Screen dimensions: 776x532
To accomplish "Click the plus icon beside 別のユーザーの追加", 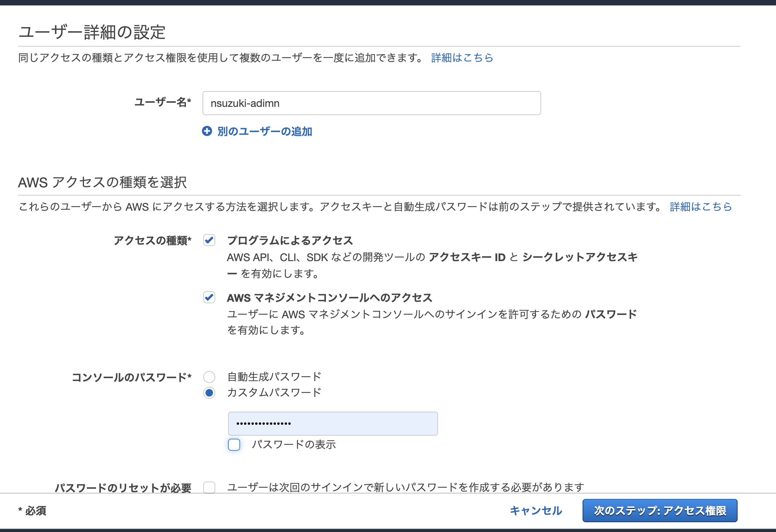I will pyautogui.click(x=208, y=131).
